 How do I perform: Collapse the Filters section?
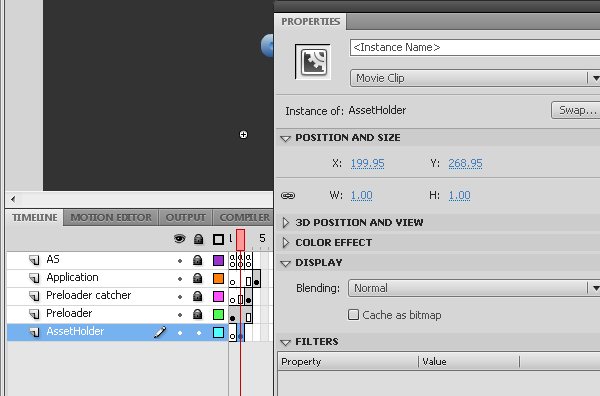click(x=285, y=342)
